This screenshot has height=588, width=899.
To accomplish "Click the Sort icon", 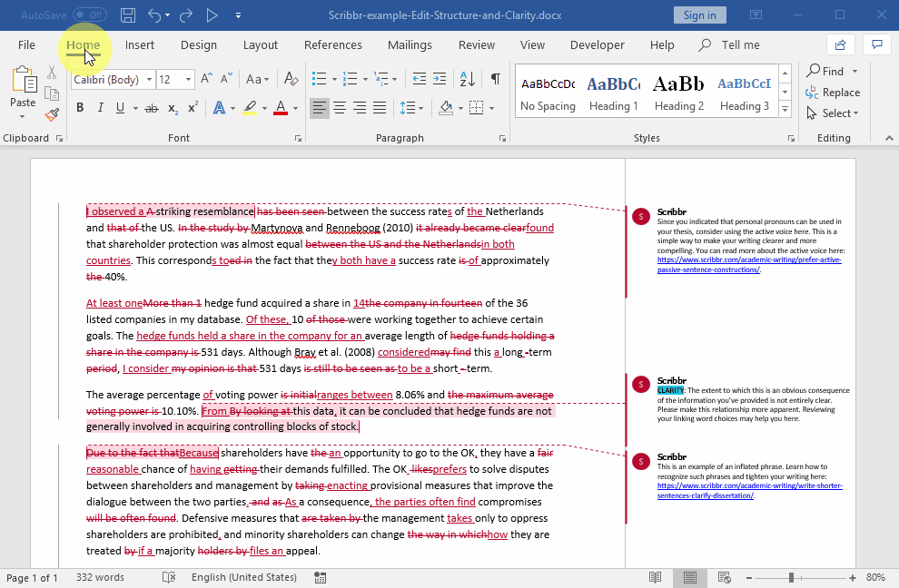I will tap(467, 79).
